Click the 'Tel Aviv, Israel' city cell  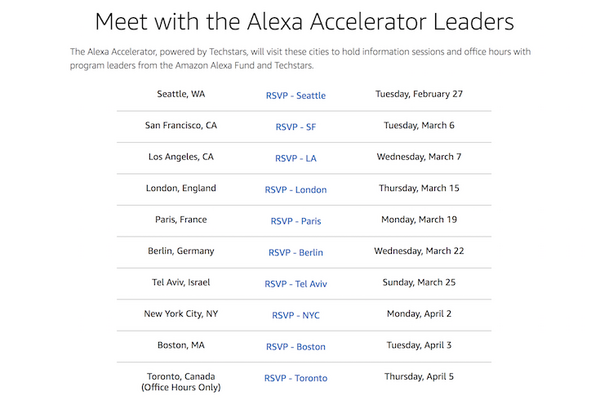tap(181, 283)
